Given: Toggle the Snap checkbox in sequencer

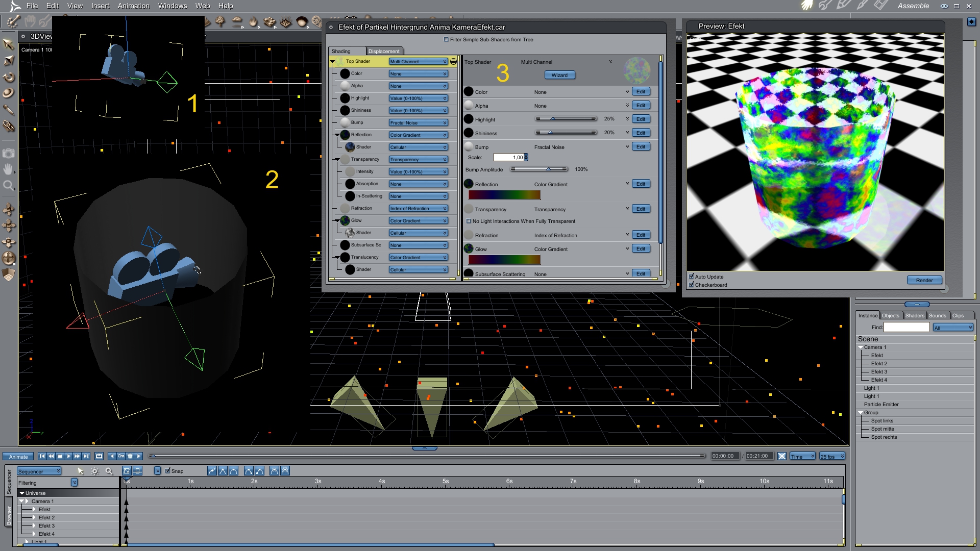Looking at the screenshot, I should 168,471.
